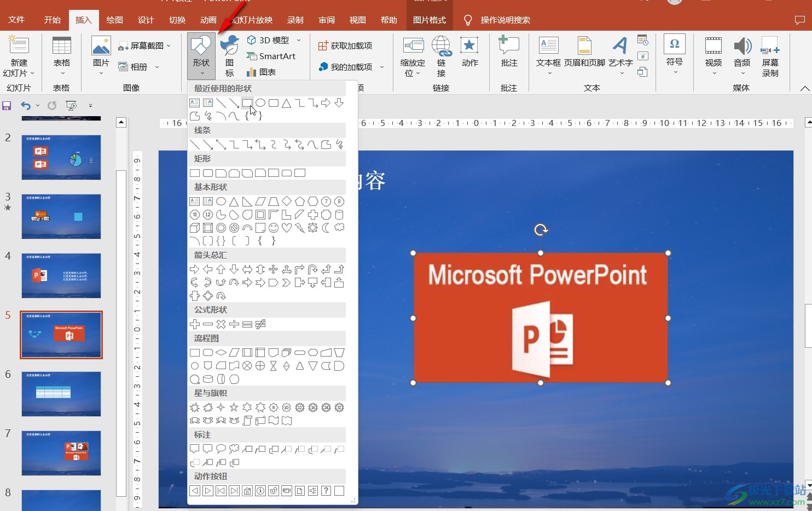812x511 pixels.
Task: Pick the isosceles triangle in recent shapes
Action: click(287, 103)
